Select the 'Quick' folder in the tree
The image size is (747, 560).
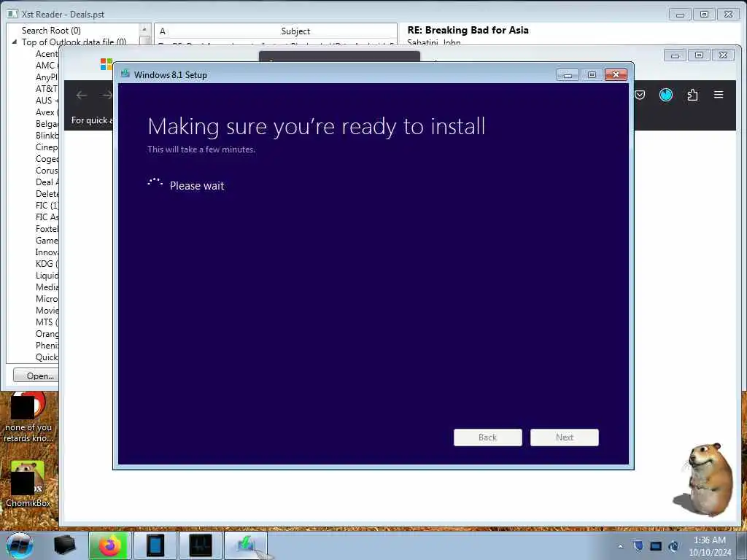click(x=47, y=357)
